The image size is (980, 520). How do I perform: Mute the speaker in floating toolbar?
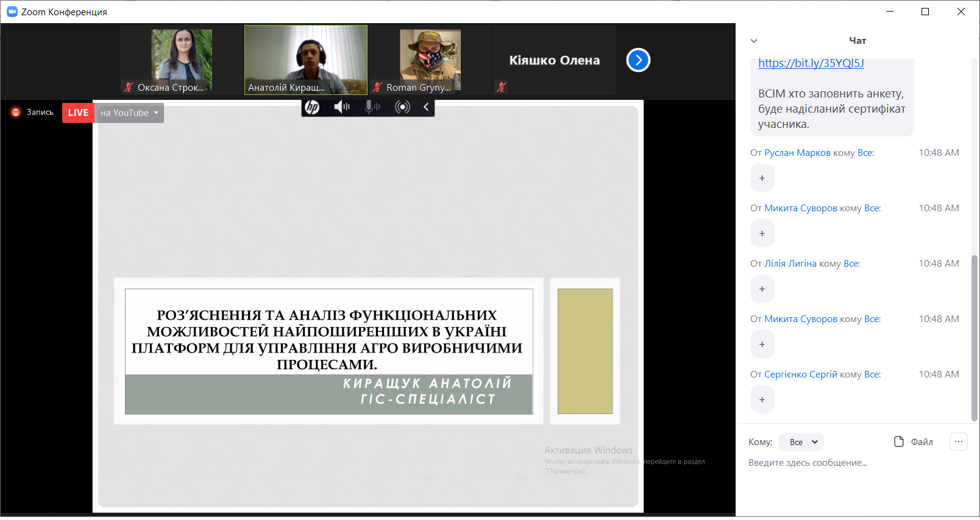(341, 107)
